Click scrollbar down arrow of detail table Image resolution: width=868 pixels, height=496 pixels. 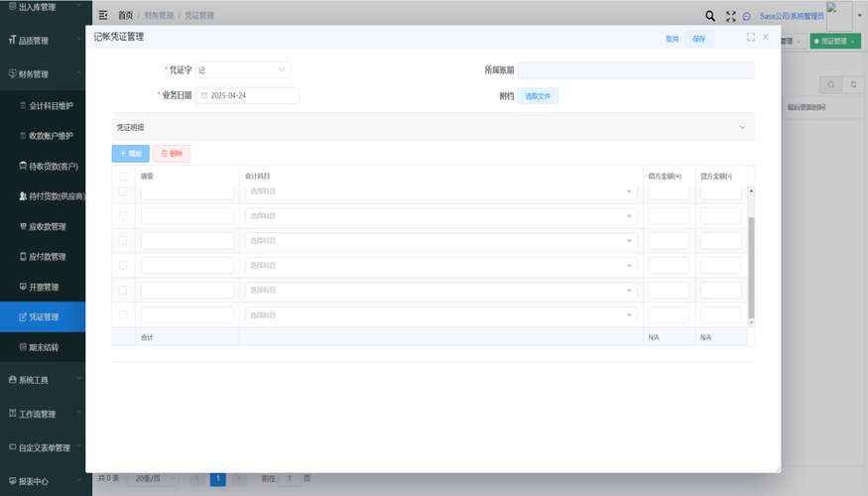tap(751, 322)
